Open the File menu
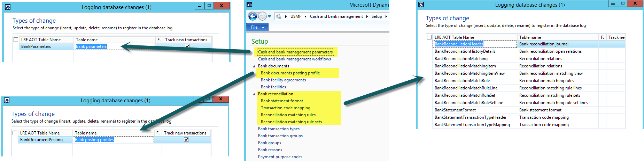 [x=257, y=27]
